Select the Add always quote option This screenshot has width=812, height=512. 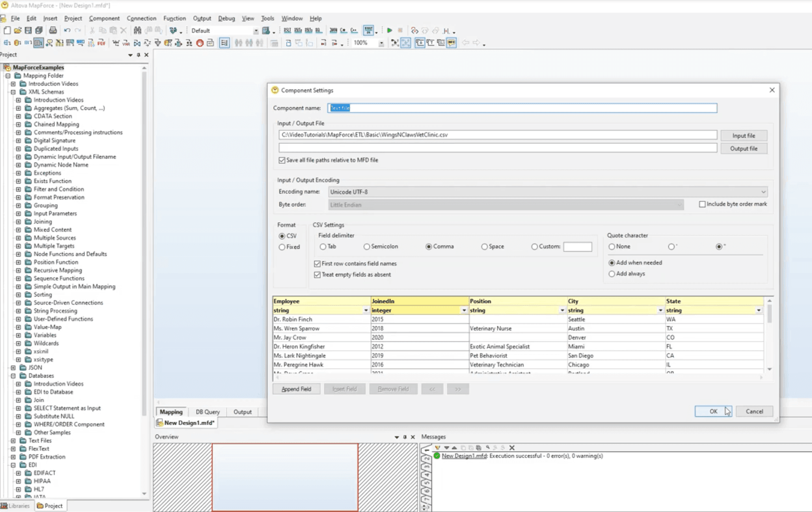tap(612, 274)
